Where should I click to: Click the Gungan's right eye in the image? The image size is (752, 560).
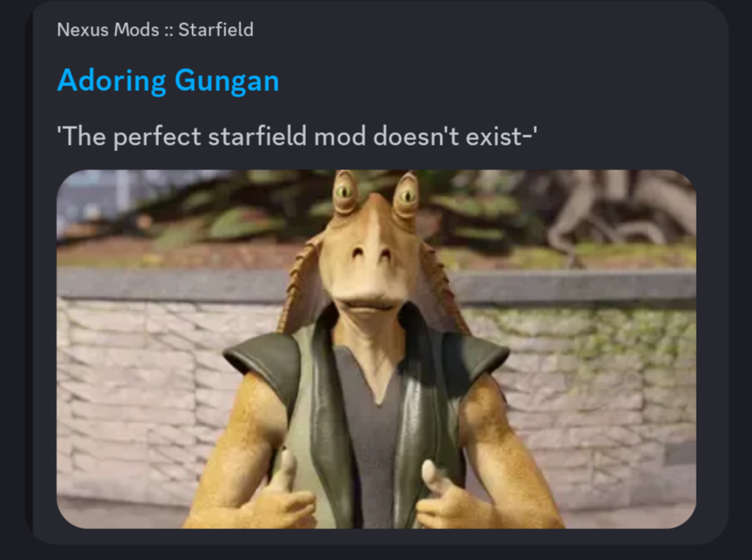click(406, 195)
